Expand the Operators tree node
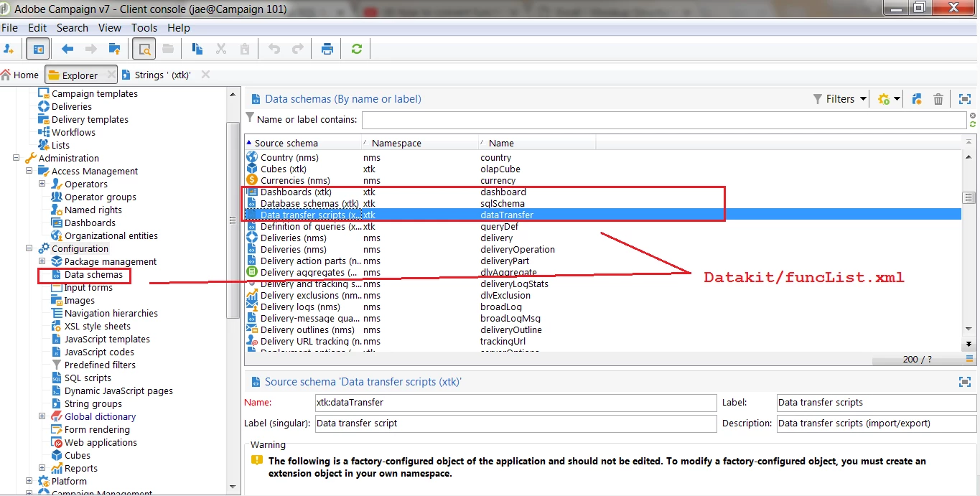Viewport: 980px width, 496px height. click(42, 184)
